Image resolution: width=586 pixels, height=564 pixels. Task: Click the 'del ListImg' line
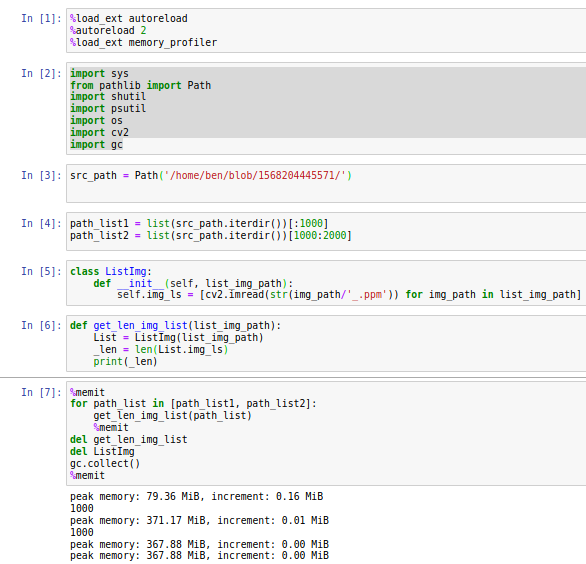click(102, 451)
